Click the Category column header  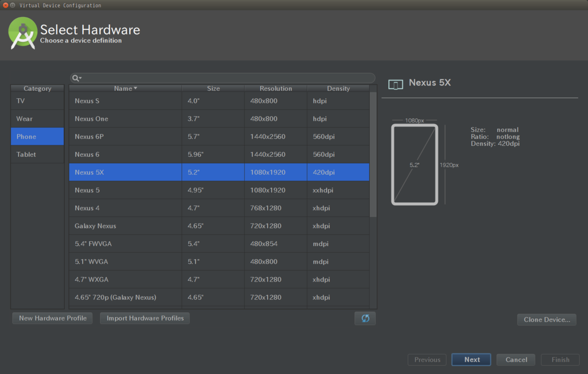tap(37, 88)
